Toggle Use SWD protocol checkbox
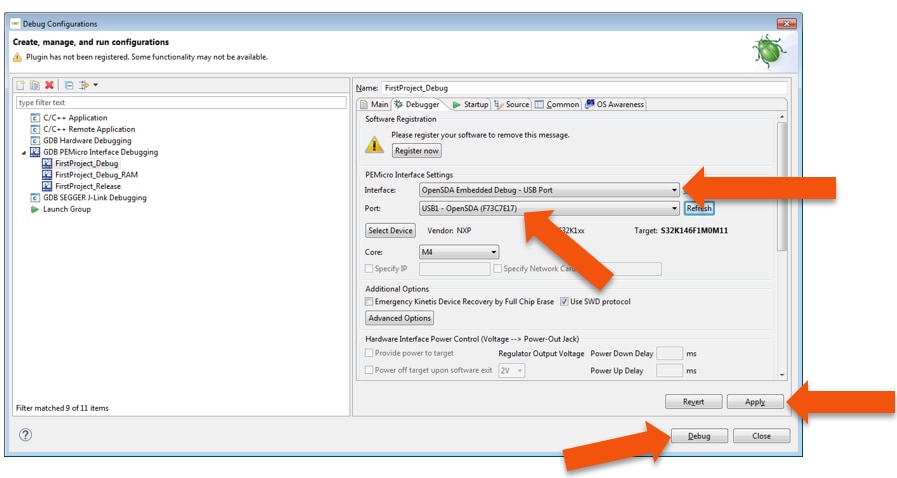 (564, 301)
